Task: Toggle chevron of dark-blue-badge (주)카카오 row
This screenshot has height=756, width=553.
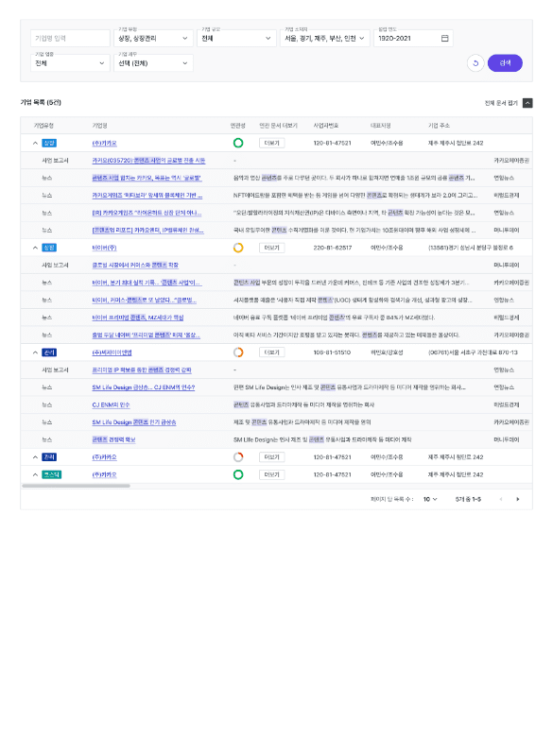Action: pos(35,457)
